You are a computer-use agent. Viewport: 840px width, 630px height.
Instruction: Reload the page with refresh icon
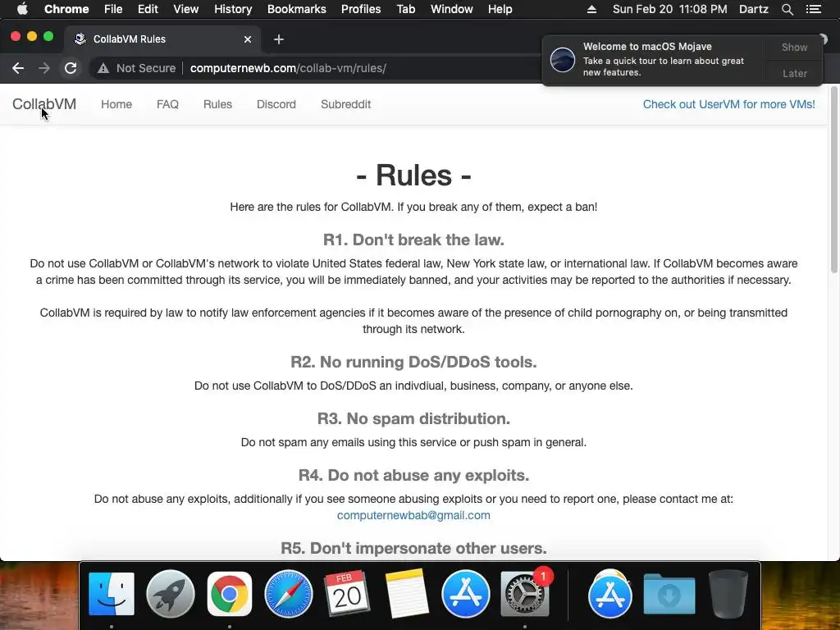point(71,68)
